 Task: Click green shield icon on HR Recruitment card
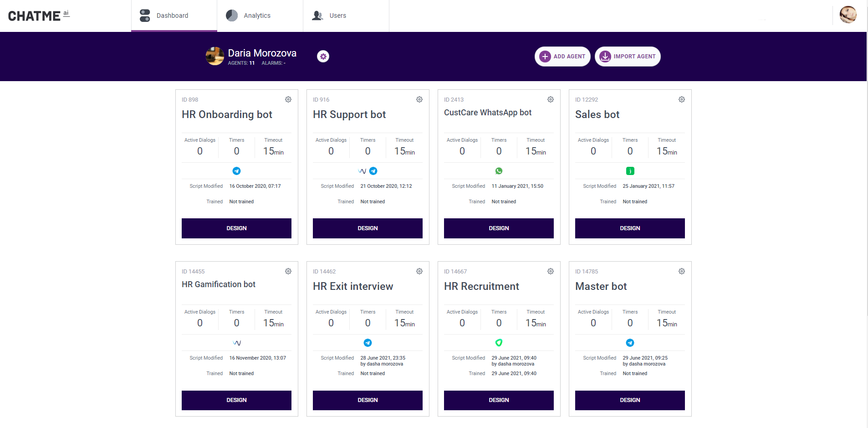[499, 343]
